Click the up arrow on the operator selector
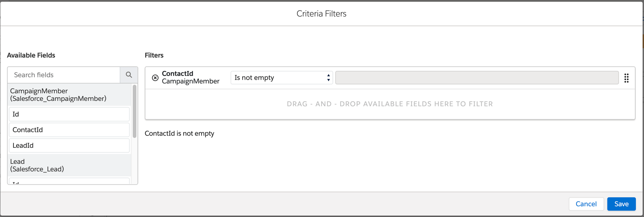 tap(328, 75)
